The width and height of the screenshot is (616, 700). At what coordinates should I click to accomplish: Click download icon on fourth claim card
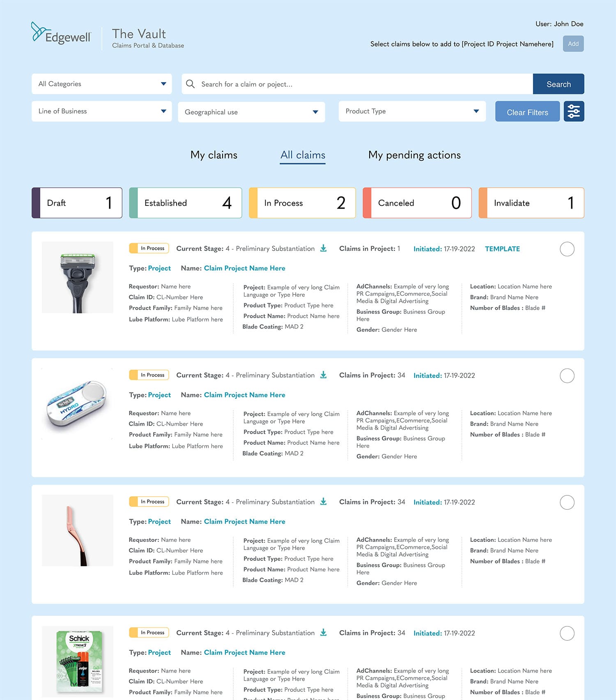[x=323, y=633]
